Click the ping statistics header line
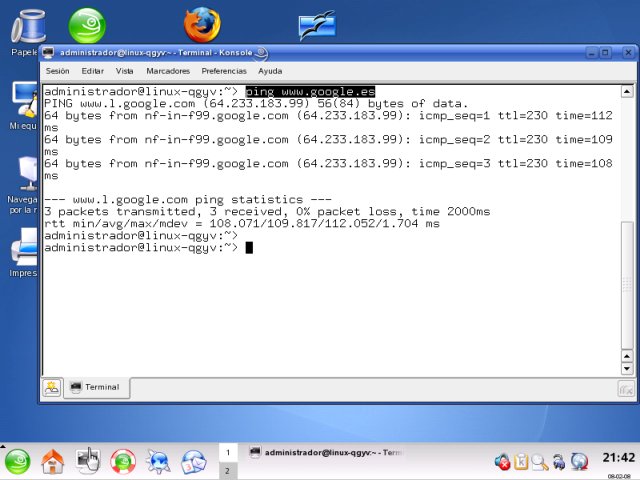Viewport: 640px width, 480px height. click(x=188, y=200)
